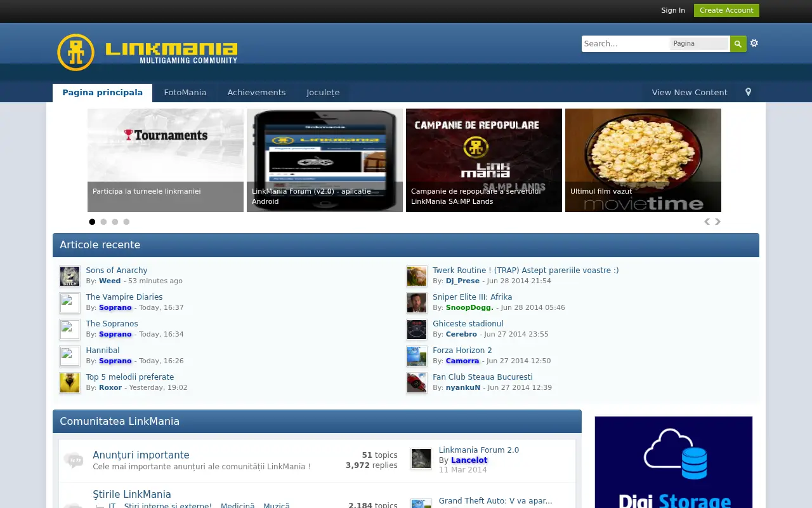Click the Anunțuri importante forum status icon
This screenshot has height=508, width=812.
[74, 460]
